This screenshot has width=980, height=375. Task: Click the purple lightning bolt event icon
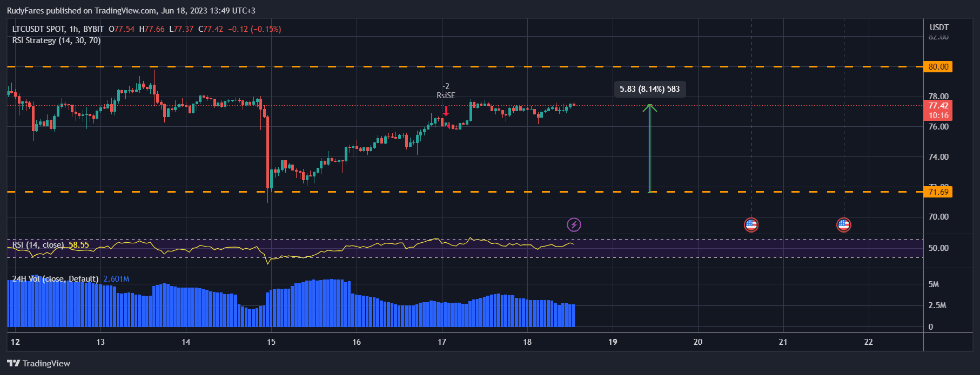tap(574, 224)
